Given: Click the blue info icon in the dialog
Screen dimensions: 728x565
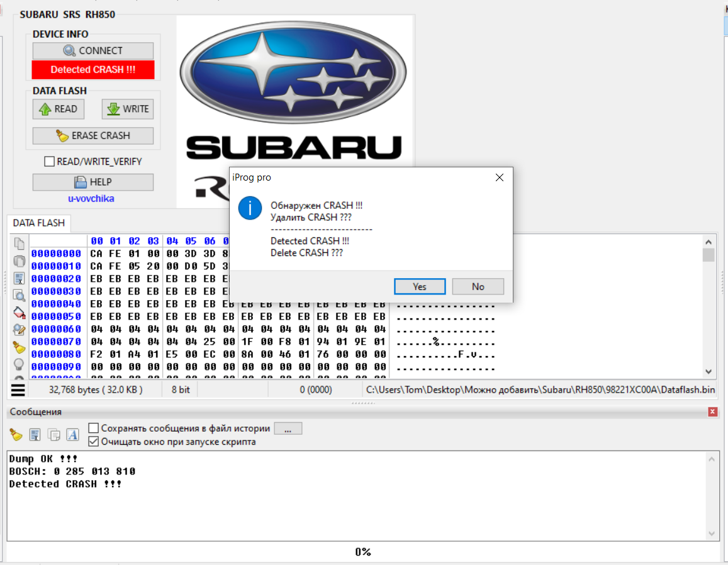Looking at the screenshot, I should point(250,208).
